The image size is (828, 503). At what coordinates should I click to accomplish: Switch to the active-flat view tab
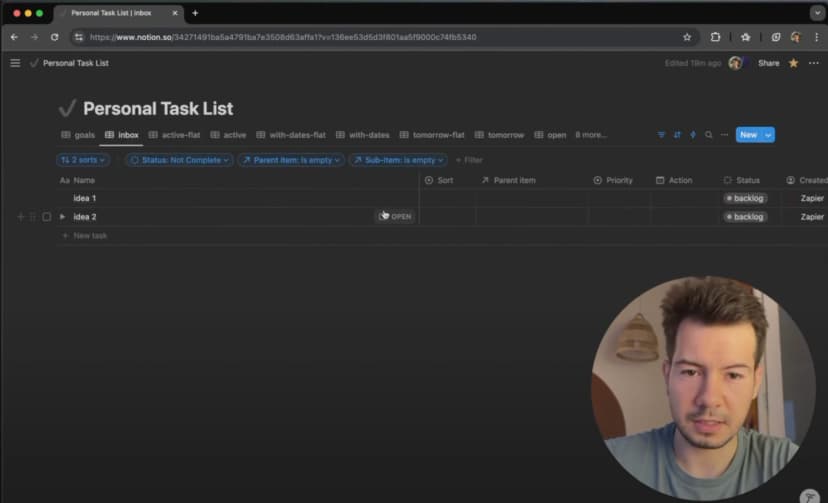click(175, 135)
